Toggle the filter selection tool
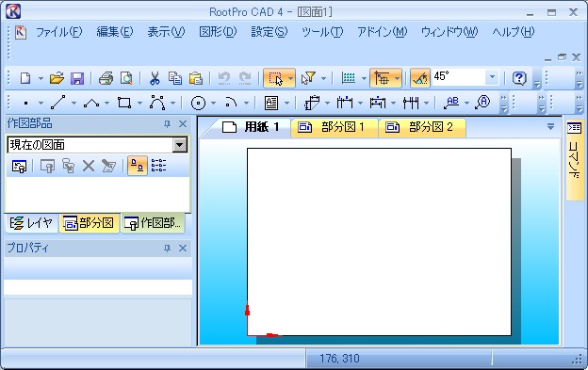588x370 pixels. (308, 78)
